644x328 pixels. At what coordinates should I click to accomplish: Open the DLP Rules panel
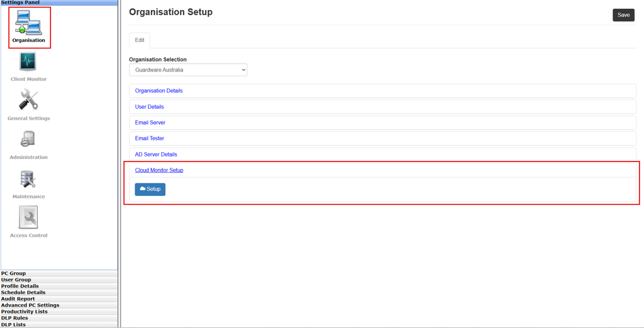click(x=14, y=318)
